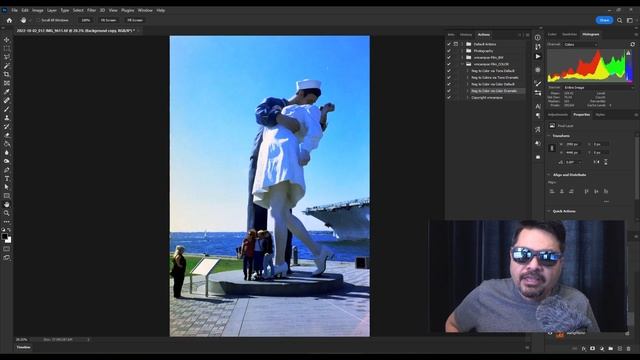Click the Share button
Image resolution: width=640 pixels, height=360 pixels.
(x=604, y=20)
